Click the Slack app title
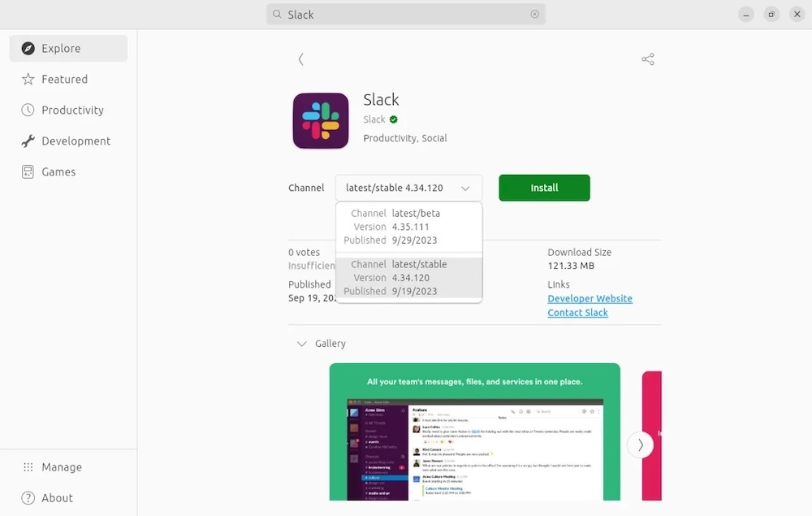Viewport: 812px width, 516px height. coord(381,99)
